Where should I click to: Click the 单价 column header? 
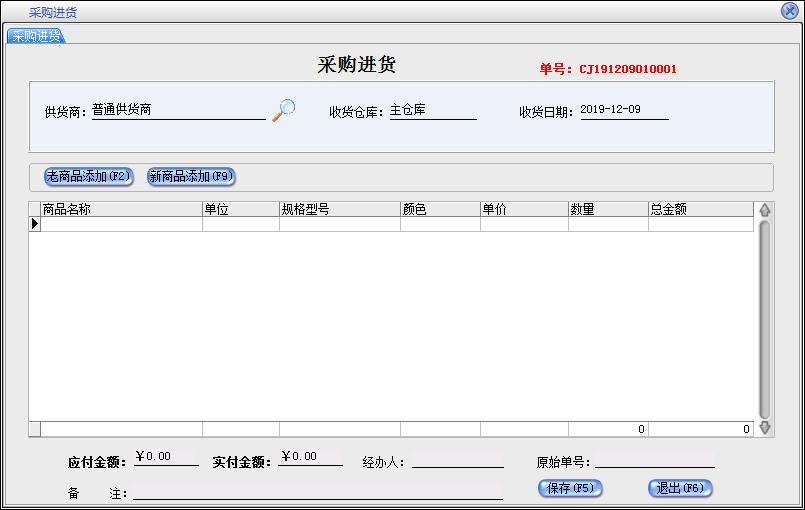click(524, 209)
